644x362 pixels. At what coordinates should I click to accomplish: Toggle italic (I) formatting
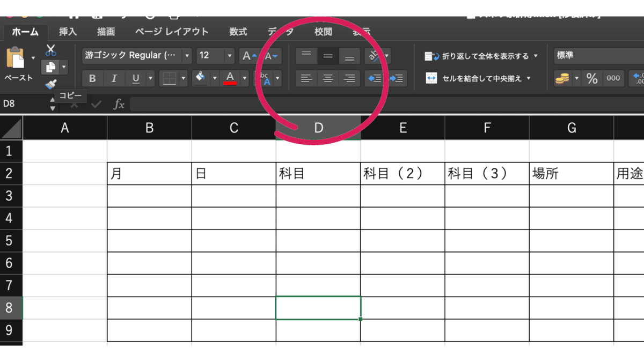113,78
